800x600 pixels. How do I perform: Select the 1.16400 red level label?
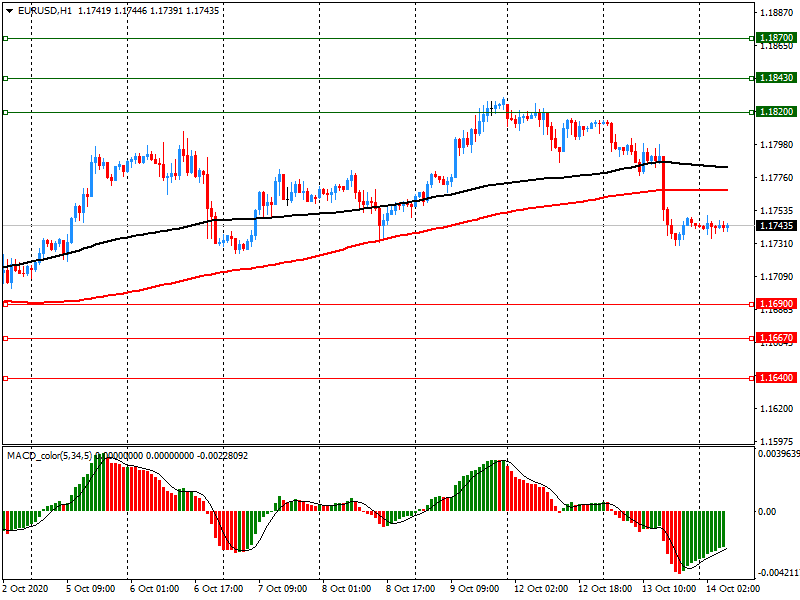[776, 378]
